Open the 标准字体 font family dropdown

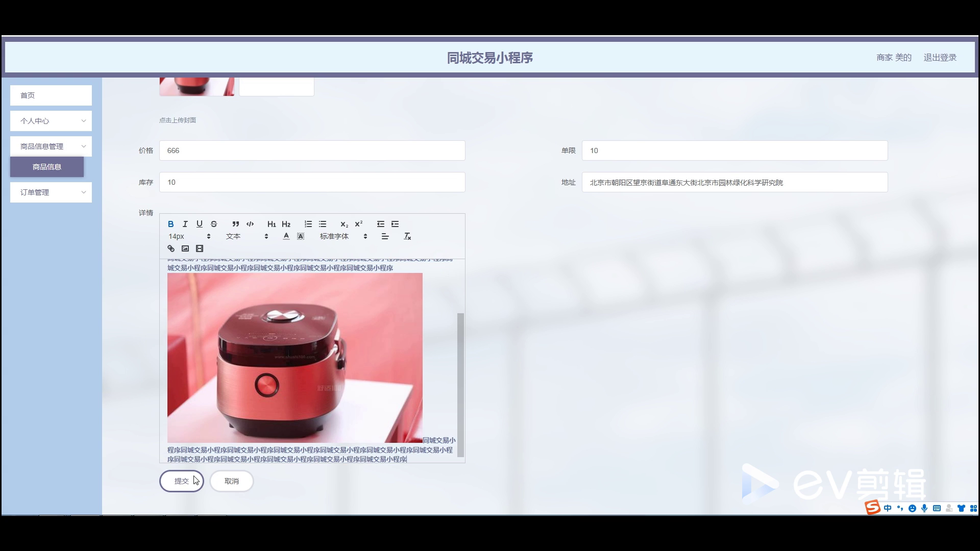[x=344, y=236]
